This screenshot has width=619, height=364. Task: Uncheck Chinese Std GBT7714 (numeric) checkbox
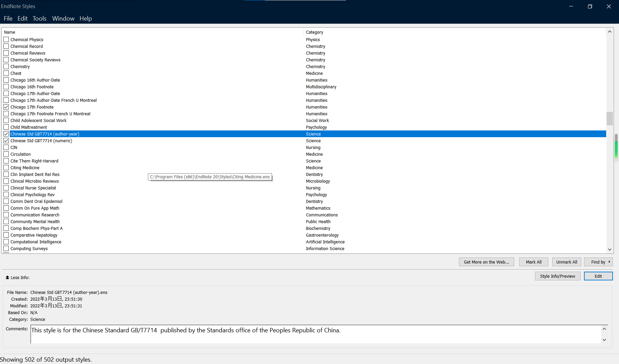(x=6, y=141)
